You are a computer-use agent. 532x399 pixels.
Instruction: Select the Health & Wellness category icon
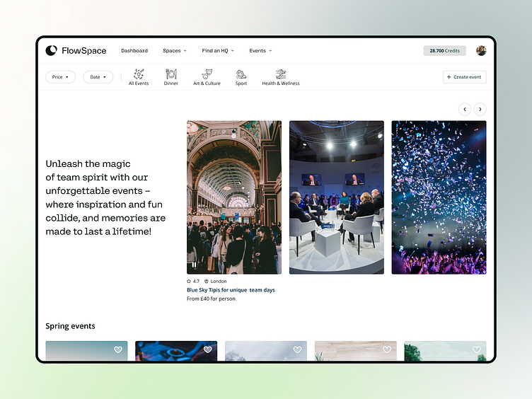[x=281, y=74]
